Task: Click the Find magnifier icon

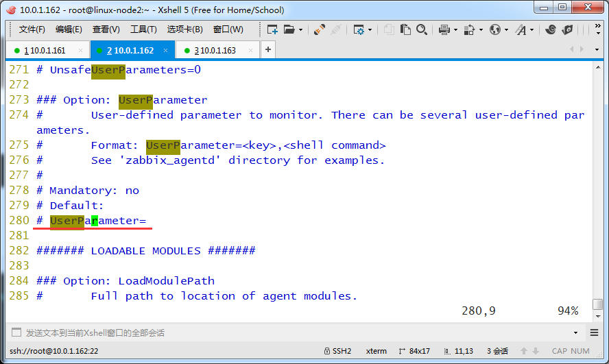Action: coord(422,29)
